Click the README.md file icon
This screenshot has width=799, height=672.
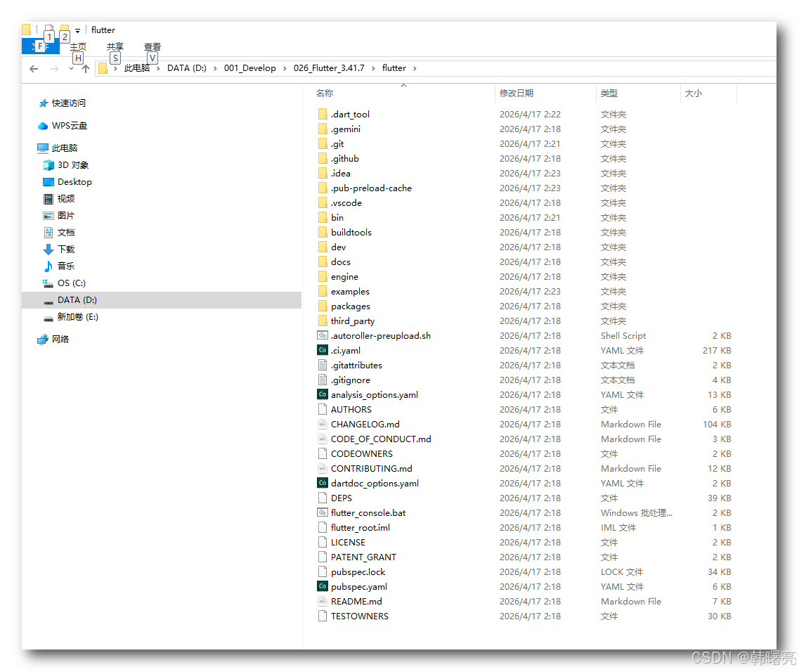[x=323, y=601]
